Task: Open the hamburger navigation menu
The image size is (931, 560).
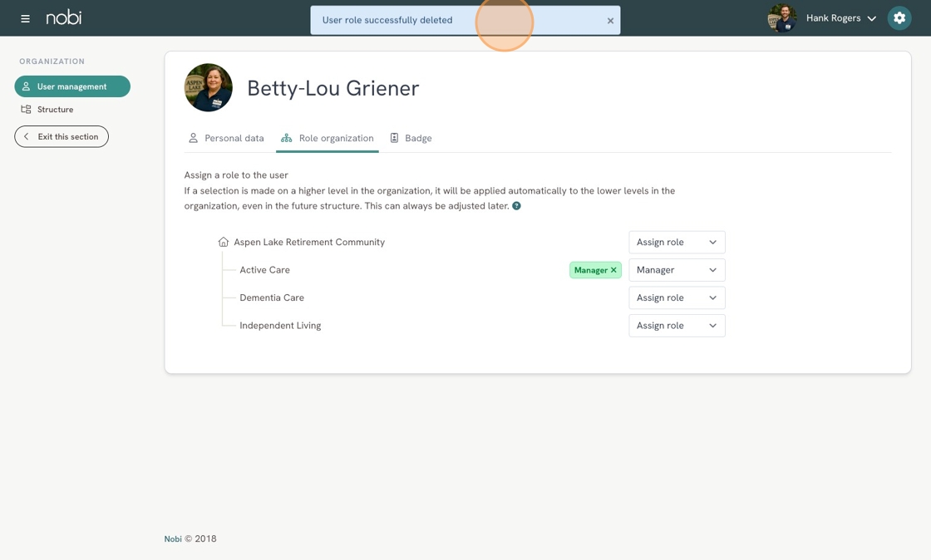Action: (x=25, y=18)
